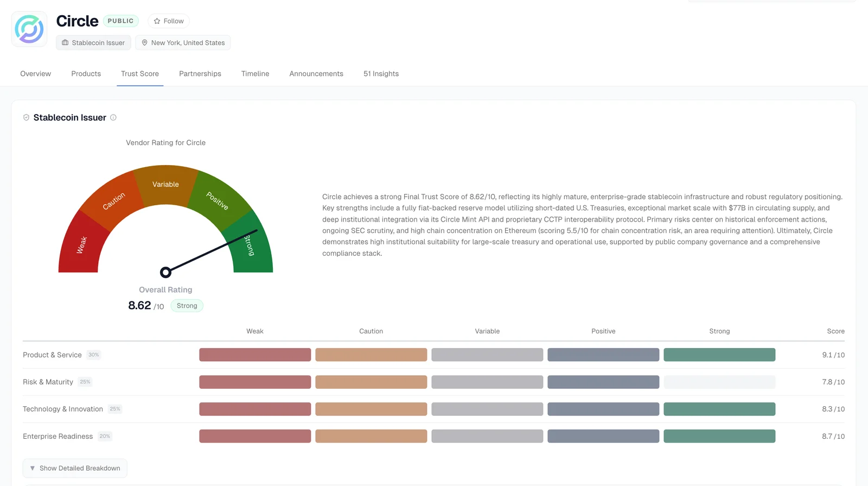
Task: Click the 8.62 overall rating number
Action: coord(139,305)
